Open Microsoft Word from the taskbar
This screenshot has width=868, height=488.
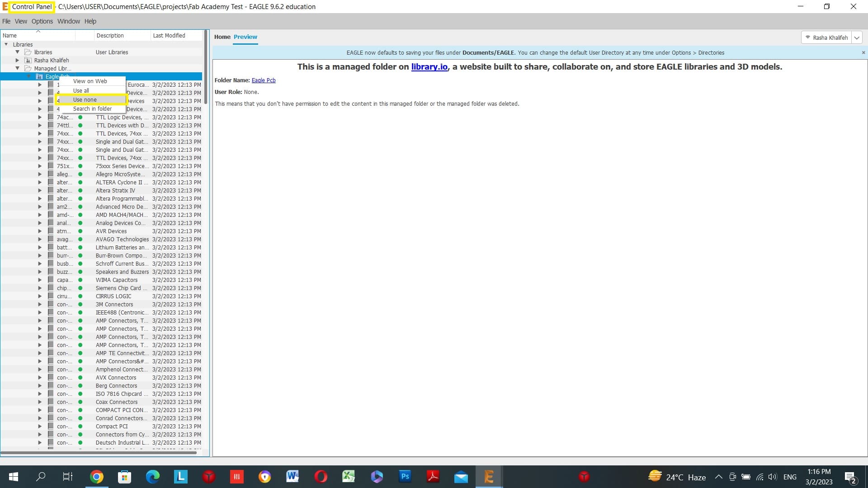292,477
